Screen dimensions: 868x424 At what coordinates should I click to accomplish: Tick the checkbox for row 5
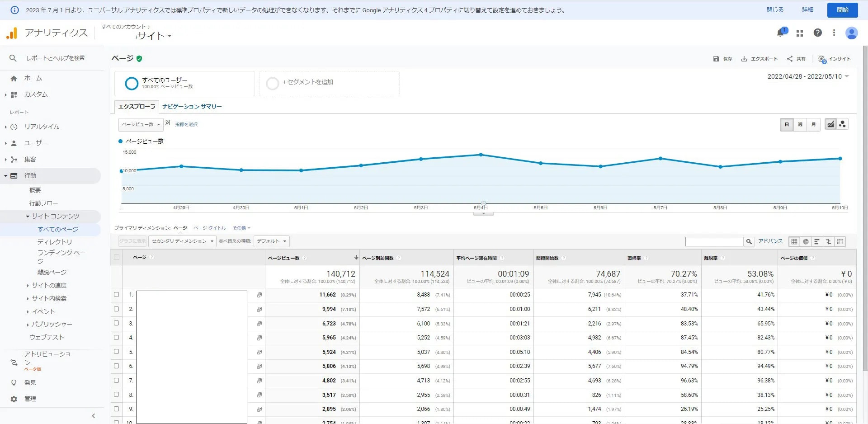(x=117, y=352)
